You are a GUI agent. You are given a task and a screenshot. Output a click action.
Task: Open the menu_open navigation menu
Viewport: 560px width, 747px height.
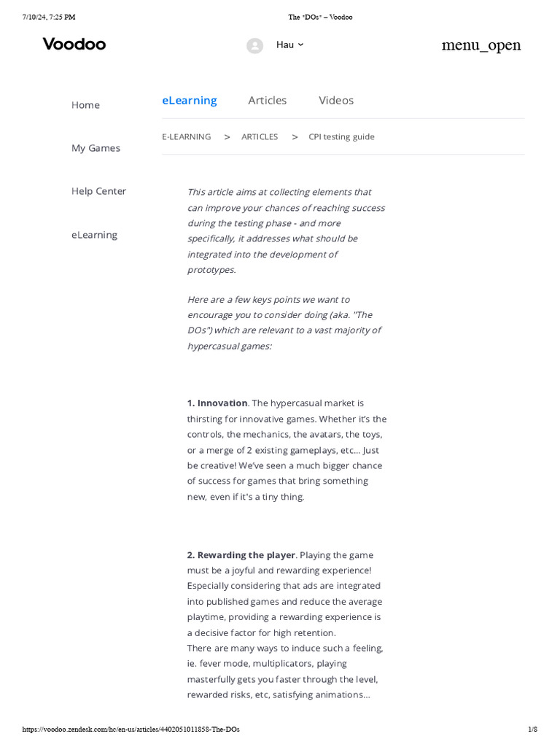481,45
